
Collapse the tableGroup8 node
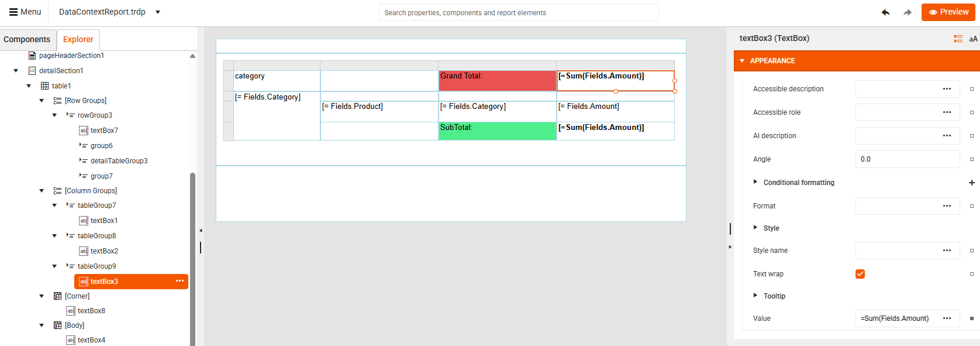[x=54, y=236]
